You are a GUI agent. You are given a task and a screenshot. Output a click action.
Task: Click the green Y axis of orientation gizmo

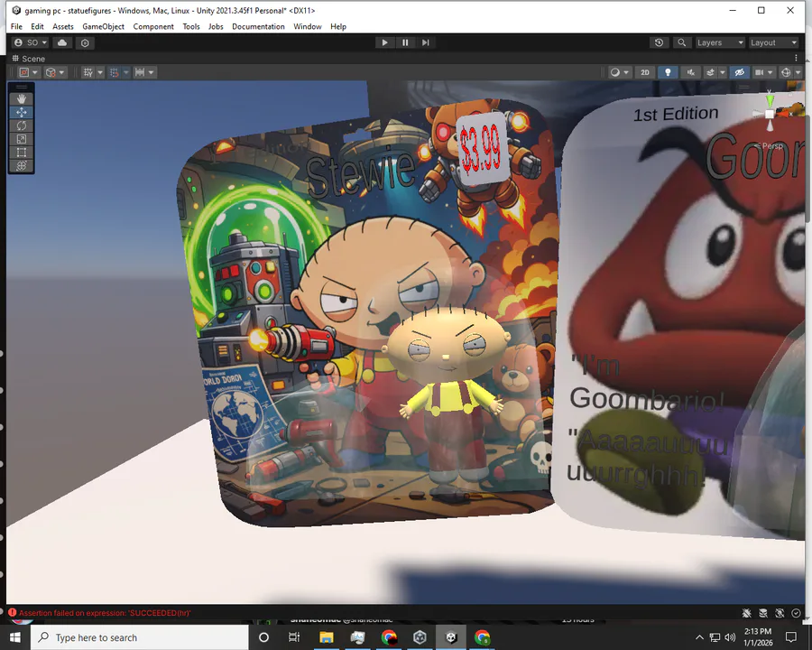pyautogui.click(x=770, y=99)
